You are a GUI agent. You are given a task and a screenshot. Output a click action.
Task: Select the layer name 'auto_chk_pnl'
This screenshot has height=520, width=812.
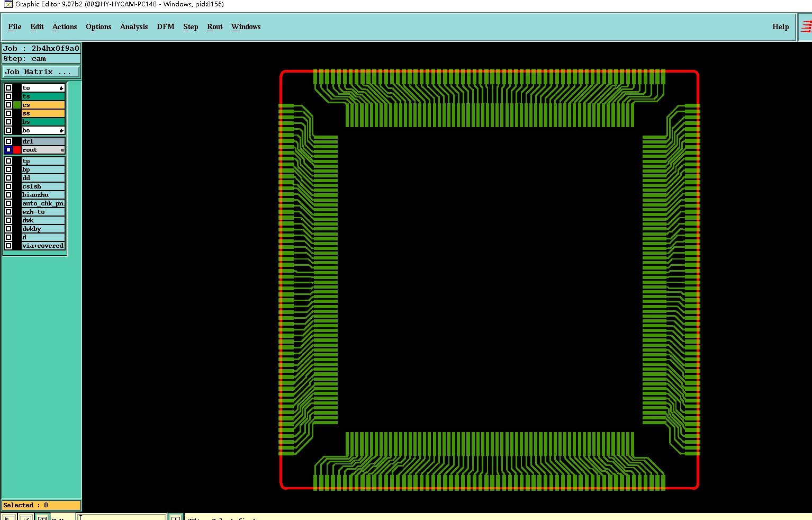point(43,203)
